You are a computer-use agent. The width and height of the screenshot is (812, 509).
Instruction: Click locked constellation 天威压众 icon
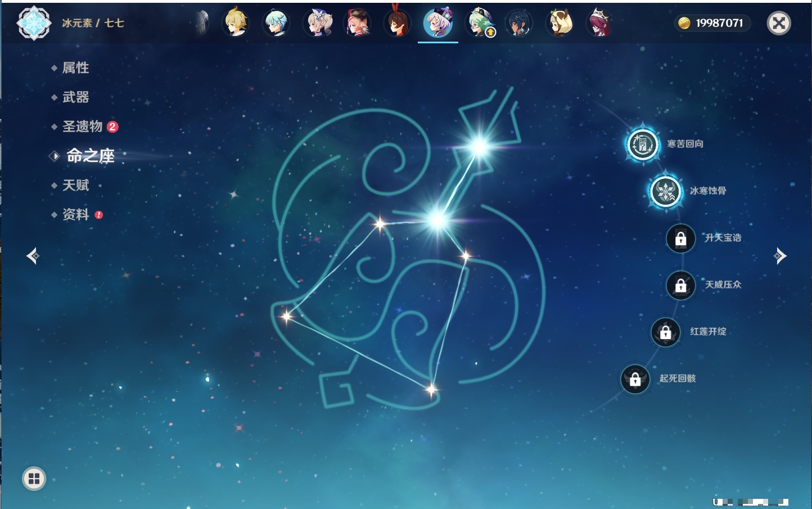click(x=680, y=285)
